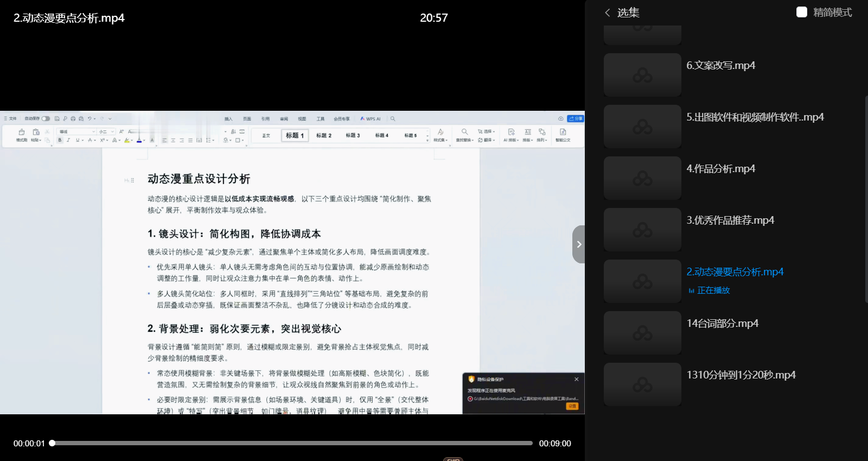Select the 4.作品分析.mp4 thumbnail

[642, 178]
